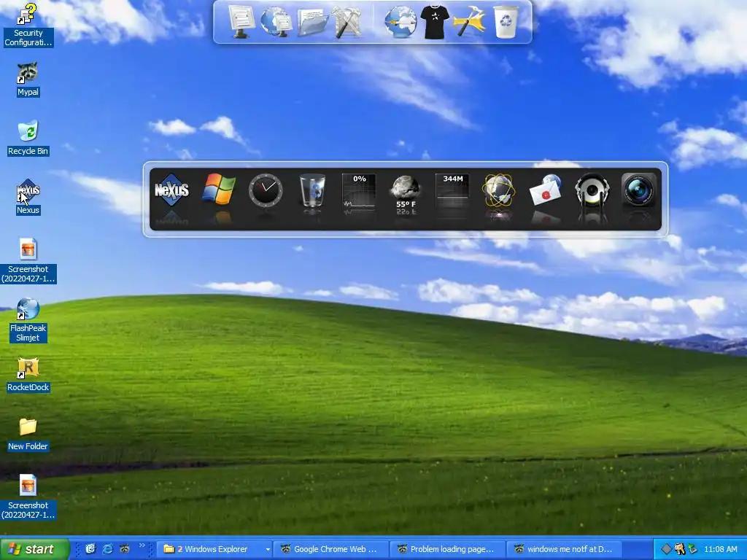Image resolution: width=747 pixels, height=560 pixels.
Task: Switch to windows me notf taskbar window
Action: tap(565, 549)
